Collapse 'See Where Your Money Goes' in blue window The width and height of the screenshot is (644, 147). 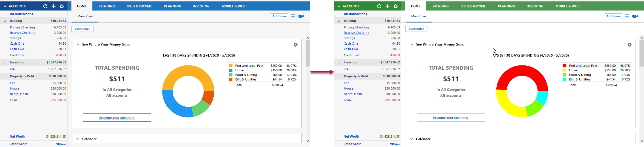coord(78,44)
